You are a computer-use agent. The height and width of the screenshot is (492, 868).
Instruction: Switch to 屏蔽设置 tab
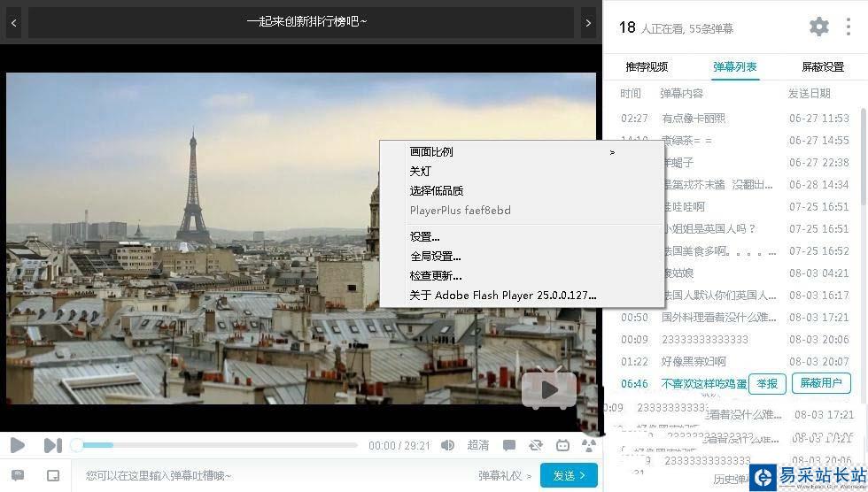tap(823, 67)
